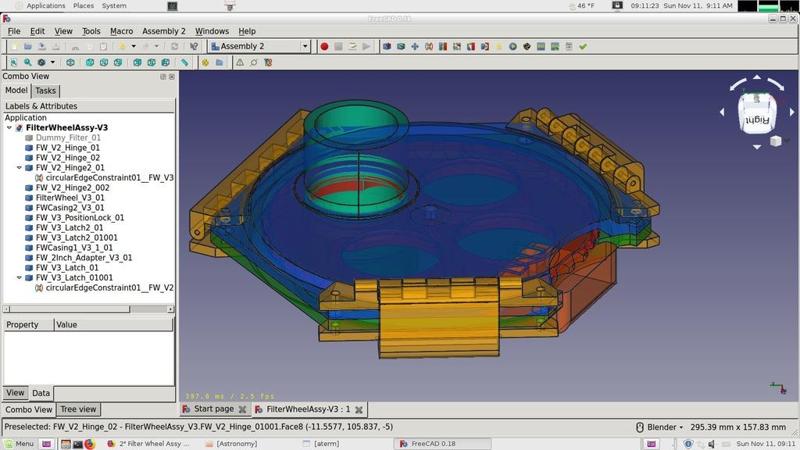Click the small cube below navigation cube
Screen dimensions: 800x450
pyautogui.click(x=776, y=141)
